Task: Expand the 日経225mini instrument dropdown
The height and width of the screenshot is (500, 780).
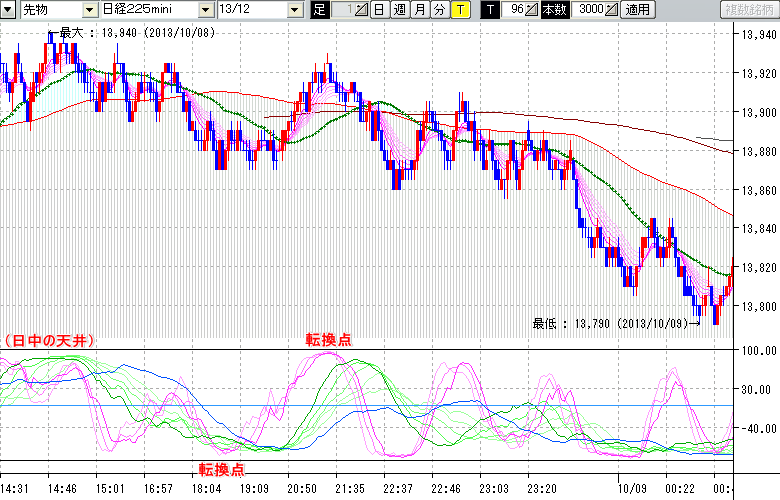Action: [x=205, y=10]
